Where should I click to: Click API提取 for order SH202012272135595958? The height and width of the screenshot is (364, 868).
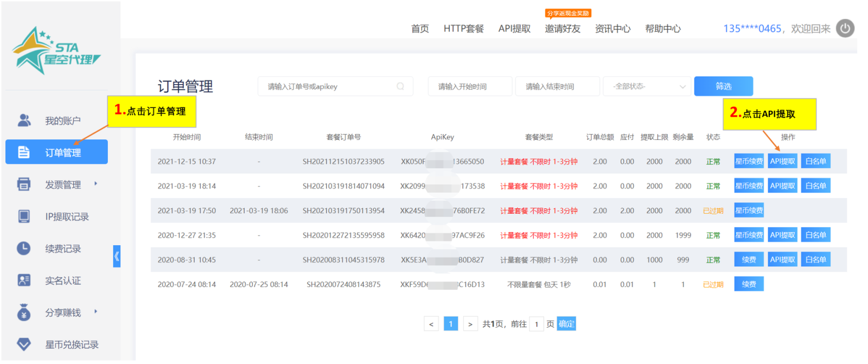pyautogui.click(x=782, y=235)
